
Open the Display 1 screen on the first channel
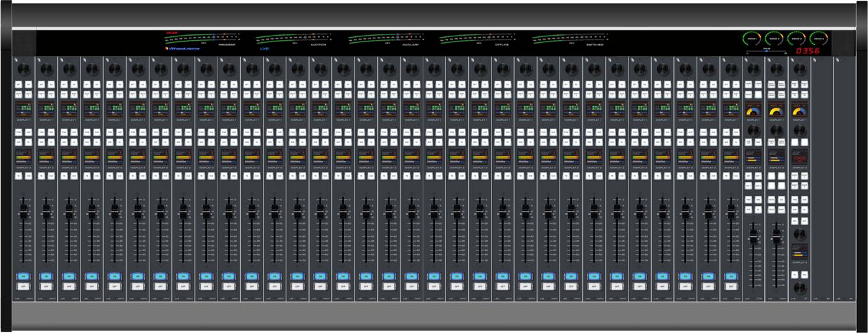coord(23,110)
